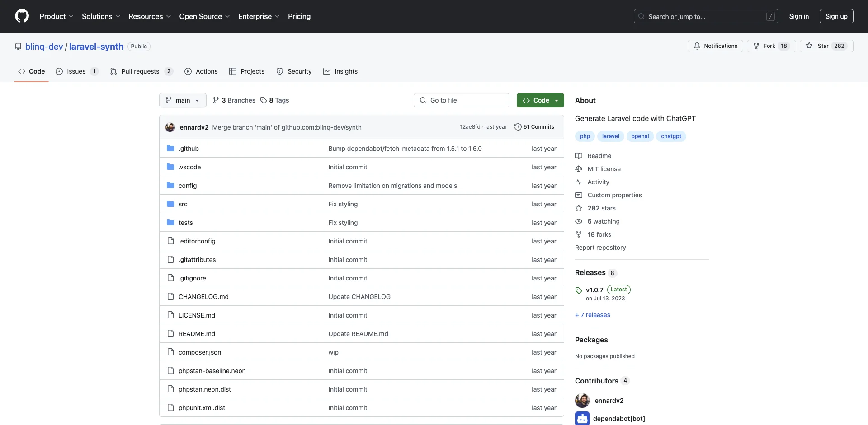Expand the Open Source dropdown
The image size is (868, 425).
tap(205, 16)
